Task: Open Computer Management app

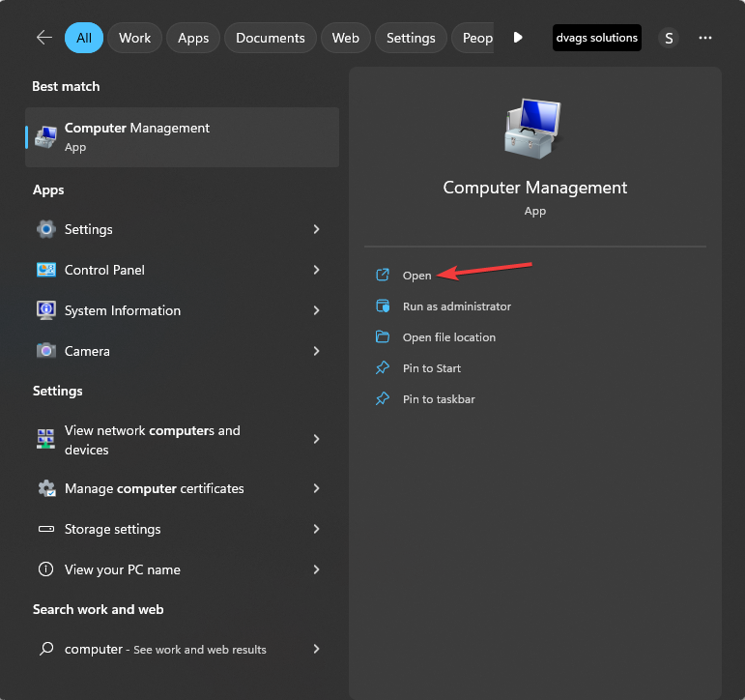Action: pyautogui.click(x=416, y=276)
